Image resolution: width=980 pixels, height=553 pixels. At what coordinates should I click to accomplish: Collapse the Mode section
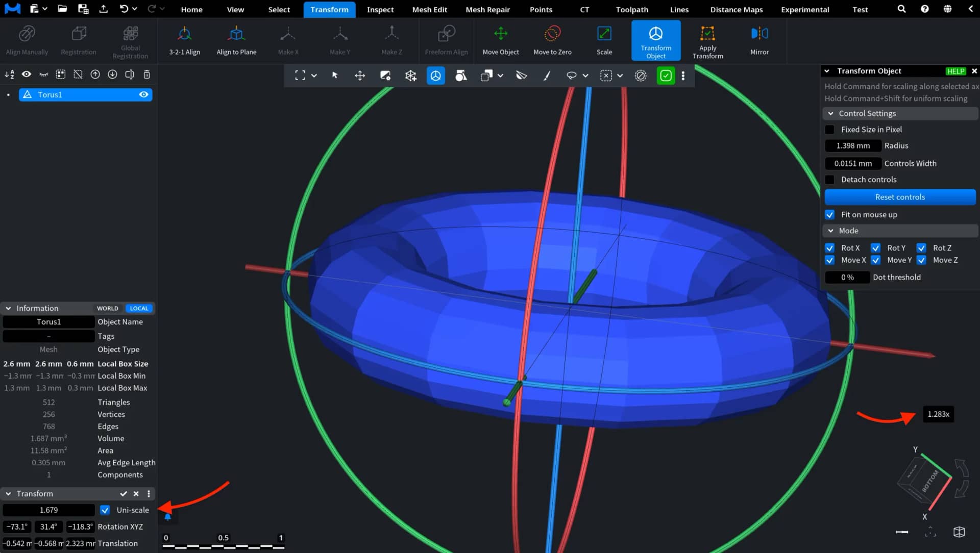click(830, 231)
